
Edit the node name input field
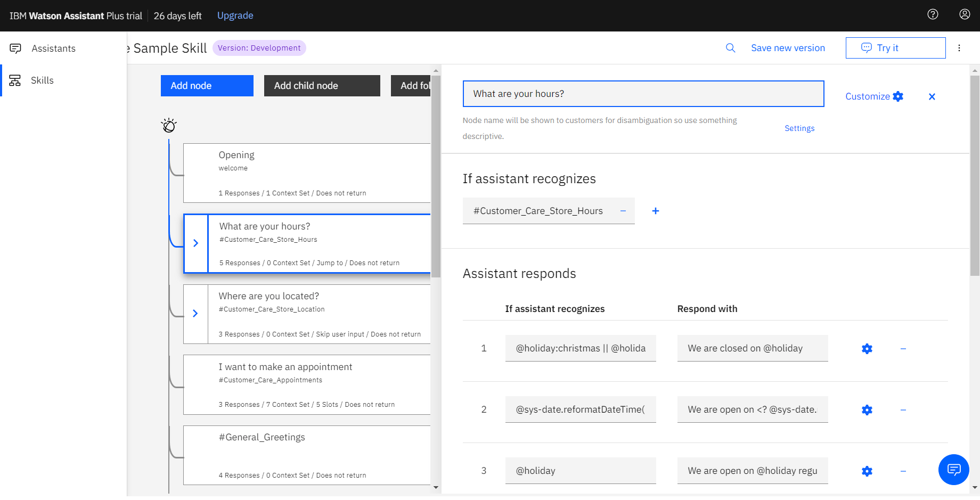643,94
